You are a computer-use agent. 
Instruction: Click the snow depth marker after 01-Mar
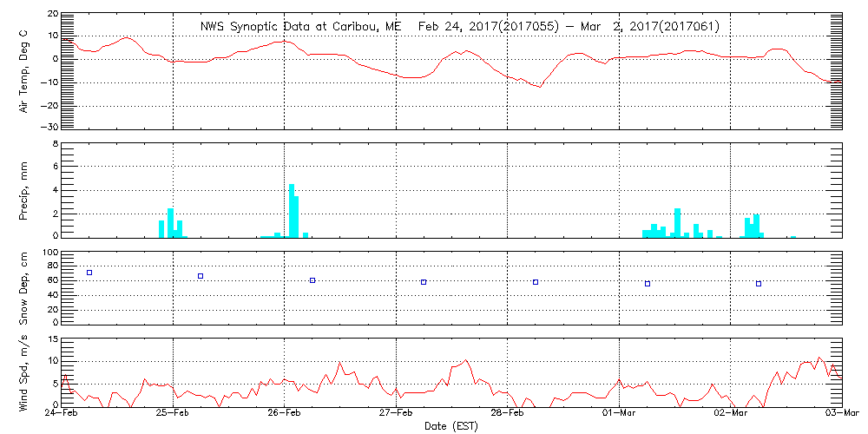coord(648,284)
